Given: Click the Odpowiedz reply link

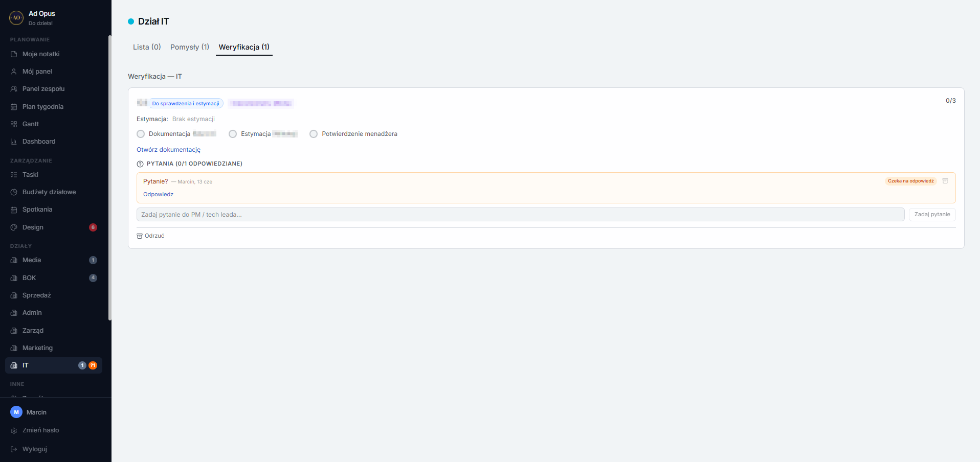Looking at the screenshot, I should tap(158, 194).
